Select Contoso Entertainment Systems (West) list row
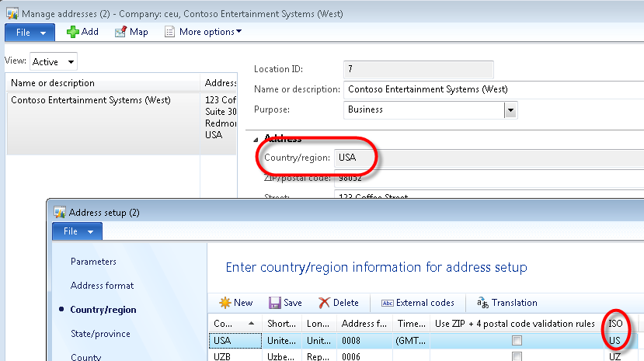The height and width of the screenshot is (361, 644). 121,123
